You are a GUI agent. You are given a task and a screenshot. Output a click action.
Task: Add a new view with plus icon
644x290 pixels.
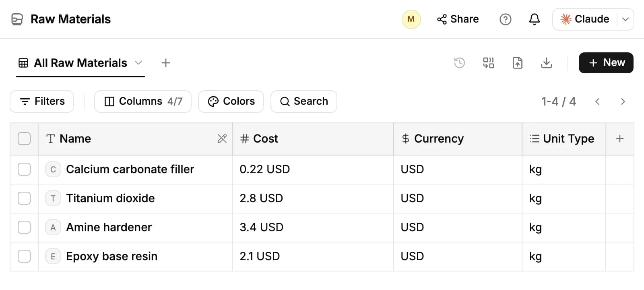pyautogui.click(x=165, y=63)
